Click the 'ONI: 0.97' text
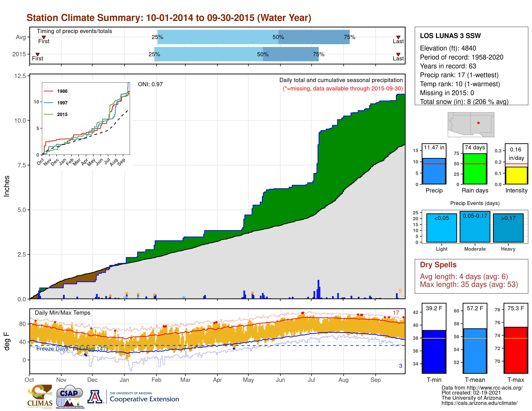532x411 pixels. [150, 84]
